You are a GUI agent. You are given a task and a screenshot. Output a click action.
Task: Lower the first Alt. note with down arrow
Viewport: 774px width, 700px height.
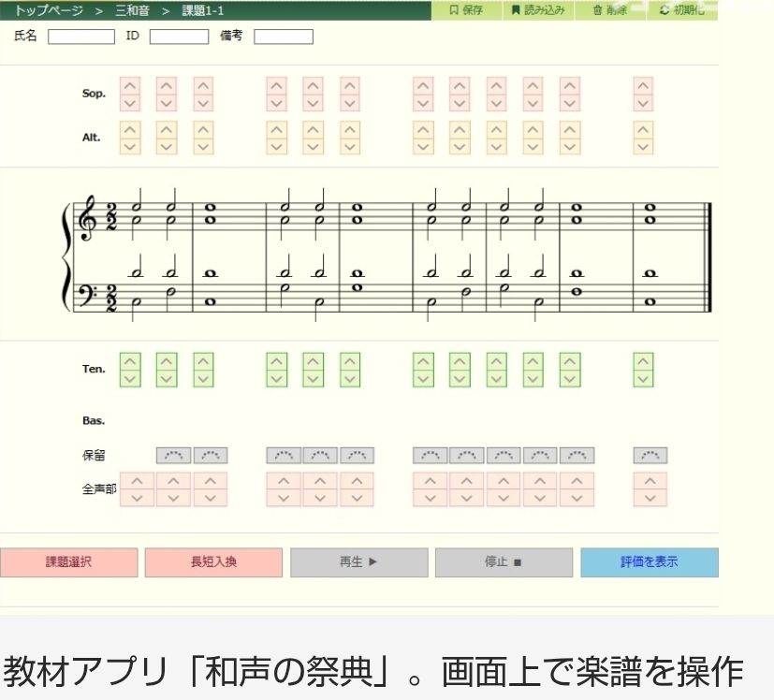[x=130, y=146]
